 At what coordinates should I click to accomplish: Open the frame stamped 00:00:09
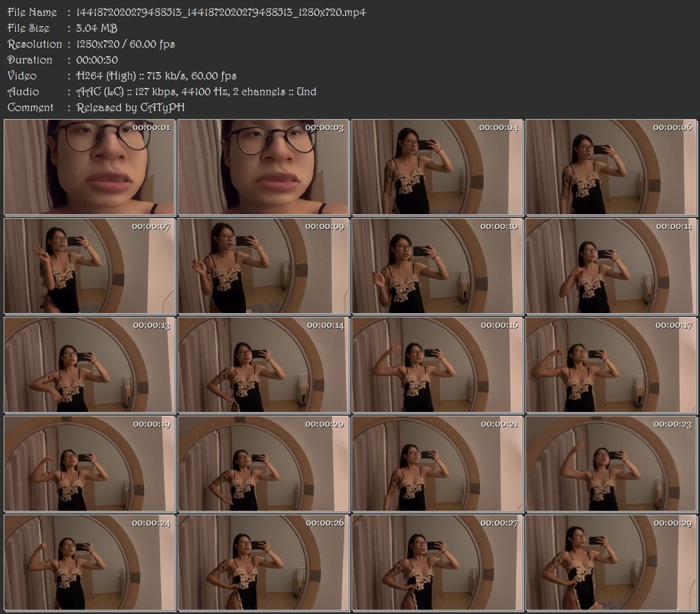(x=263, y=266)
